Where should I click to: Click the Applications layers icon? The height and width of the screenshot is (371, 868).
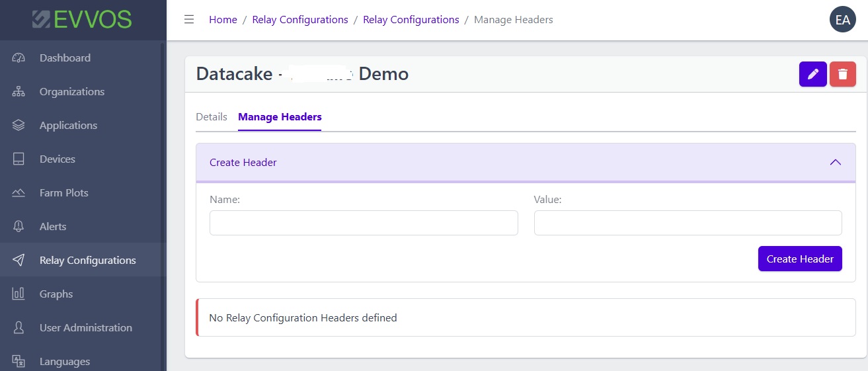[19, 126]
